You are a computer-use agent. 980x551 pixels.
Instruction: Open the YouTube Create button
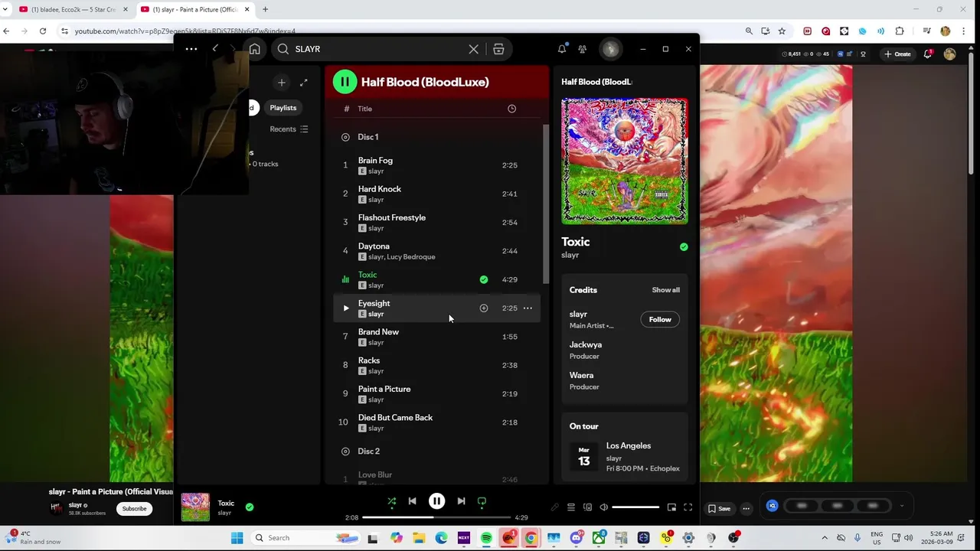pos(897,54)
